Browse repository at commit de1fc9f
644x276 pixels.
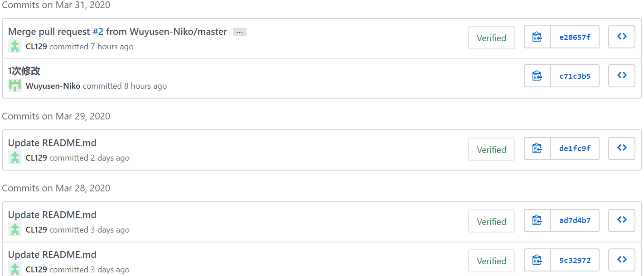(x=622, y=148)
